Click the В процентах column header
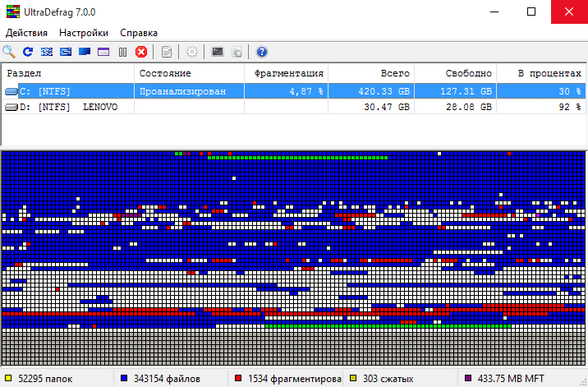Screen dimensions: 588x387 [541, 73]
